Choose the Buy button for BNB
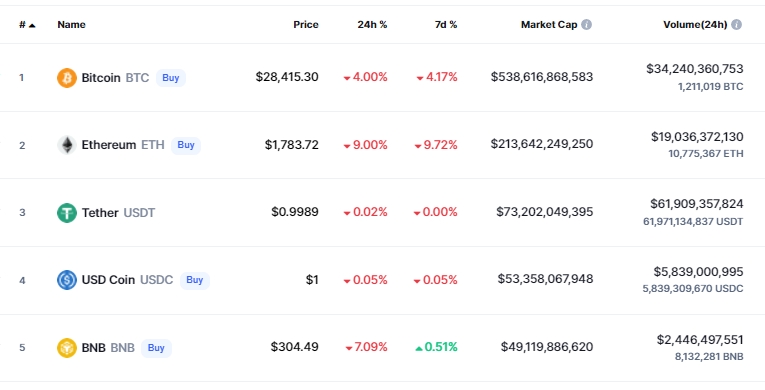 coord(156,348)
